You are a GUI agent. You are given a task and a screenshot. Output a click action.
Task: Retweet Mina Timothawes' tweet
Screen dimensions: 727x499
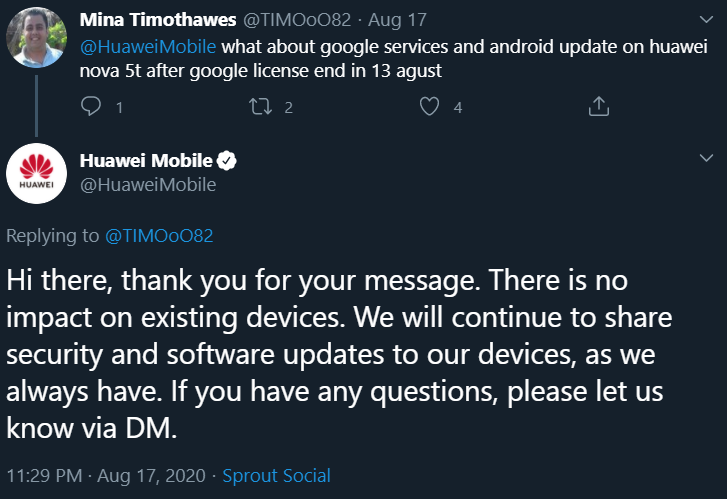point(260,106)
